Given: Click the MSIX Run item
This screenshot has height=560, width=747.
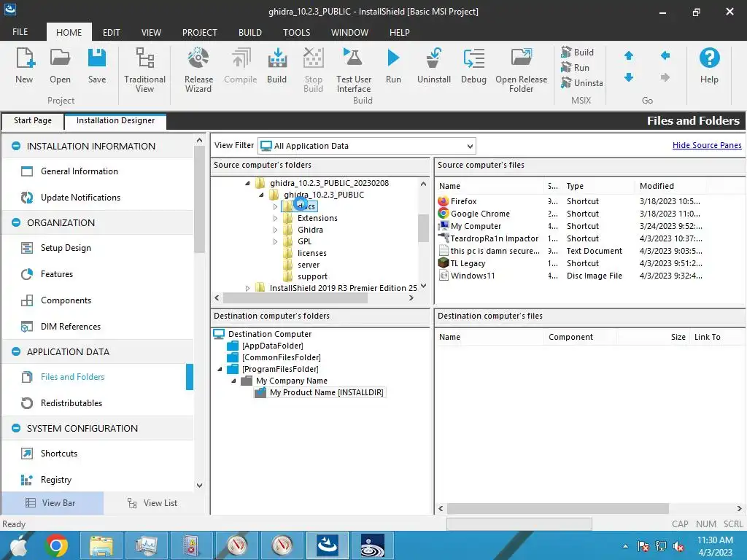Looking at the screenshot, I should (575, 67).
